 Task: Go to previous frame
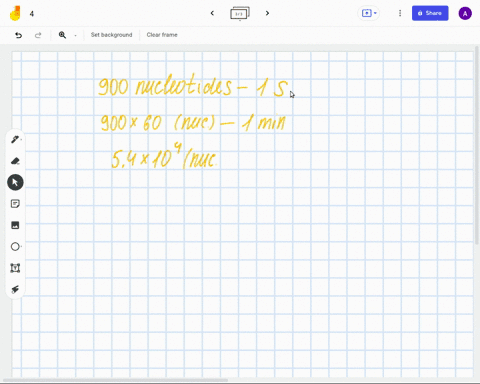[212, 13]
